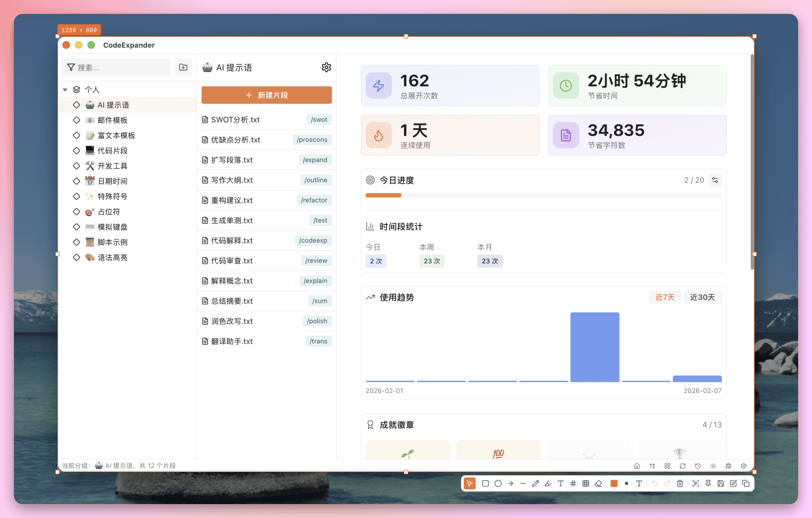This screenshot has height=518, width=812.
Task: Toggle the A-Z sort order icon
Action: coord(652,466)
